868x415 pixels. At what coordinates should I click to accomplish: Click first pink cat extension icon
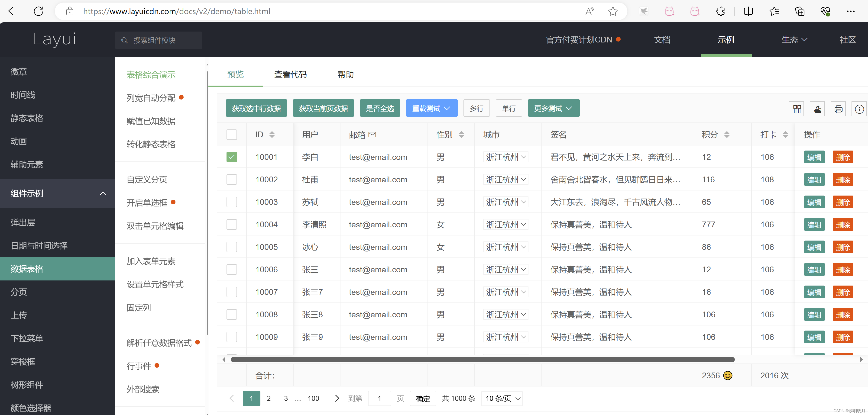pyautogui.click(x=669, y=11)
